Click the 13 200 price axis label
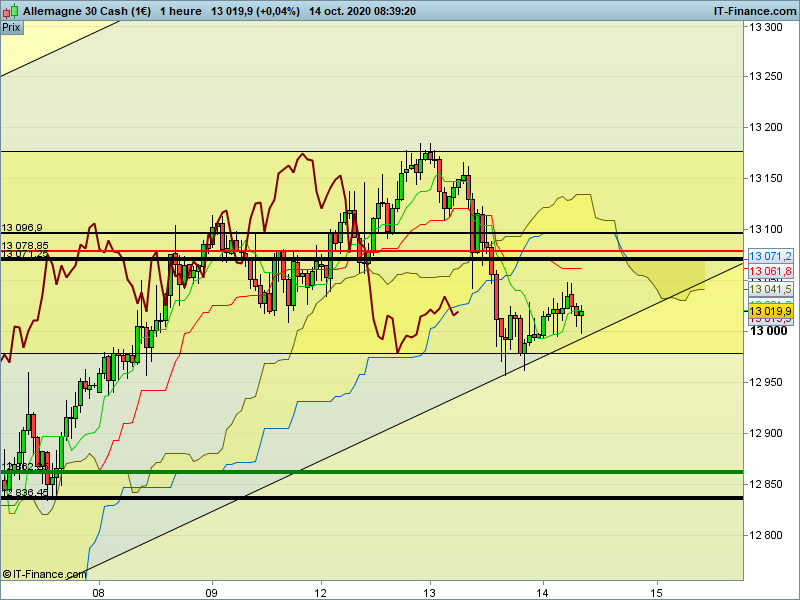 coord(765,127)
